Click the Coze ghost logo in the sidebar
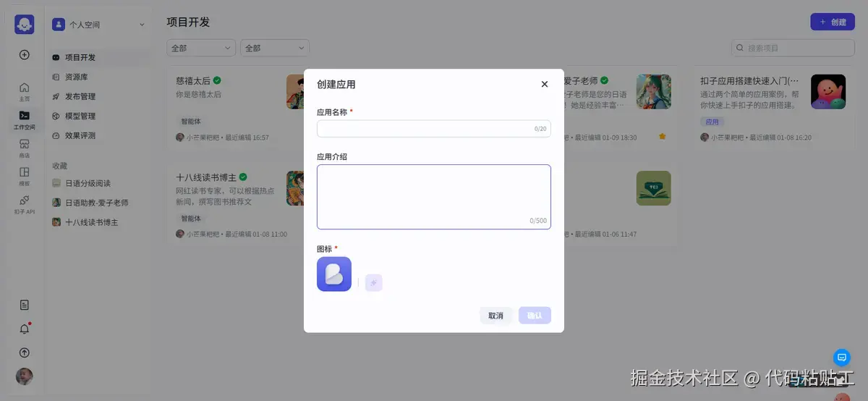868x401 pixels. click(24, 24)
